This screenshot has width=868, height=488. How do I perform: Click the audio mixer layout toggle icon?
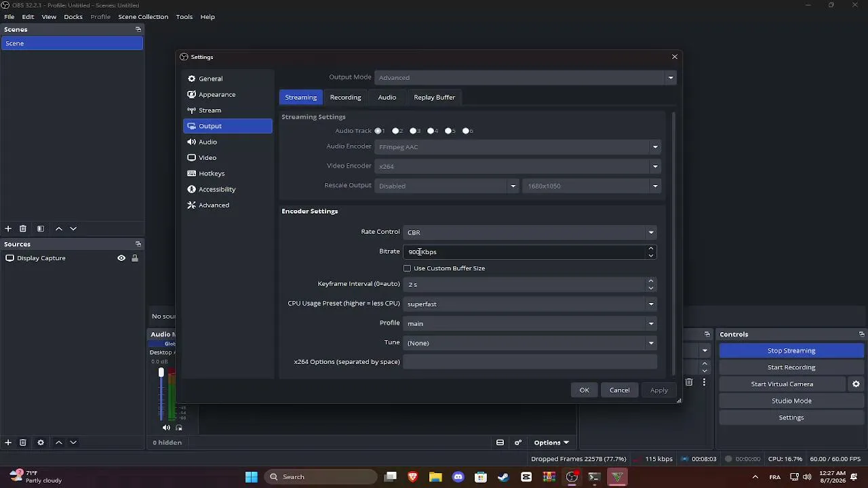(500, 443)
